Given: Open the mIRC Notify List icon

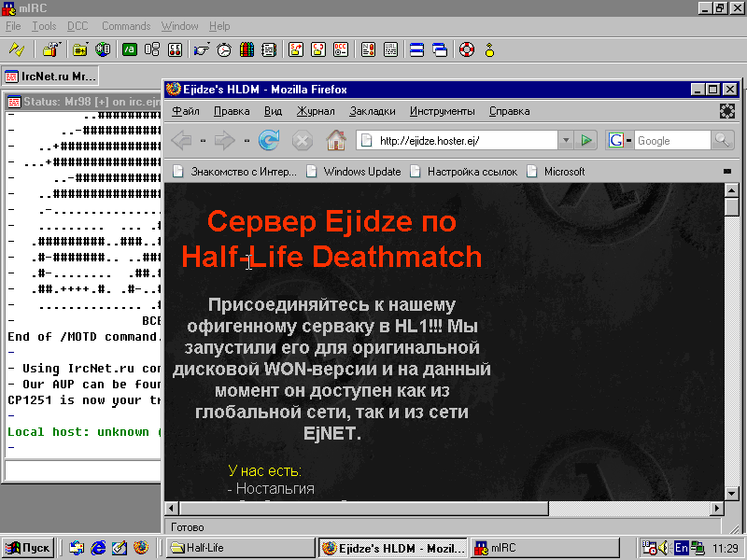Looking at the screenshot, I should coord(368,49).
